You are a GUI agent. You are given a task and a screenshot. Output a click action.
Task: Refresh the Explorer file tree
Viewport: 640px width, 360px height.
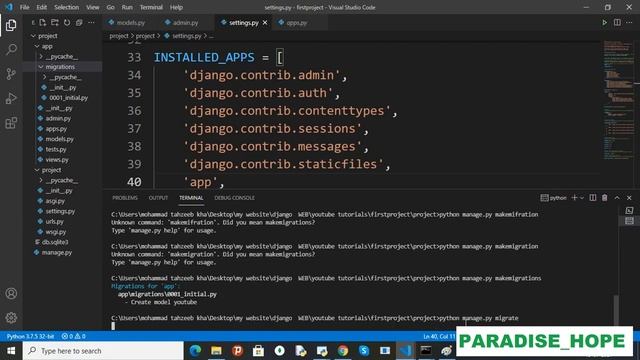click(67, 22)
